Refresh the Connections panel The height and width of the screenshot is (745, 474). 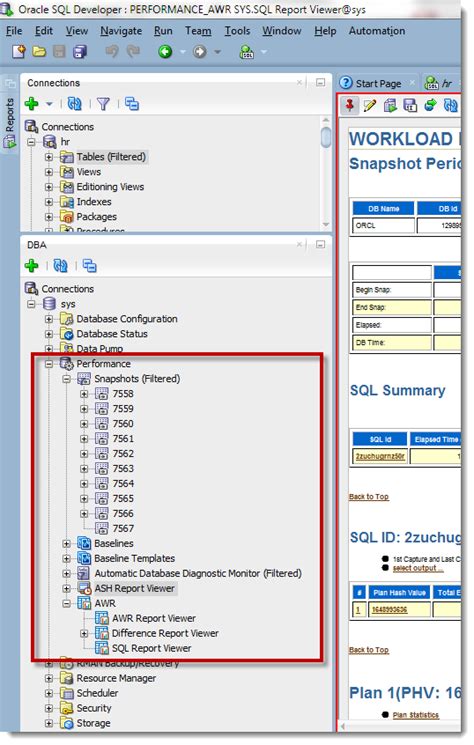coord(75,104)
